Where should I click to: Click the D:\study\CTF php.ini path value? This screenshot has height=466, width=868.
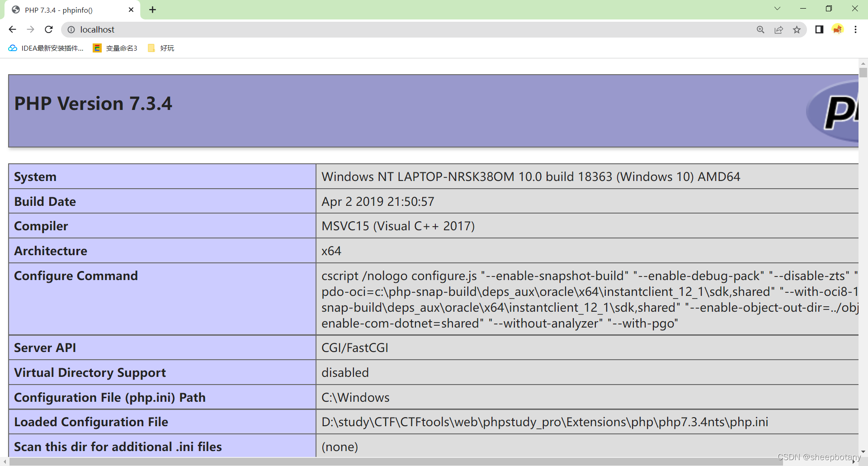pyautogui.click(x=545, y=422)
